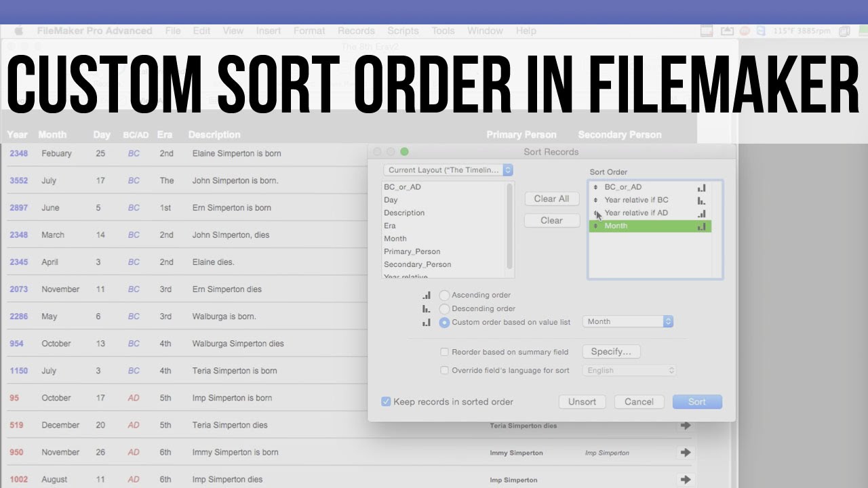Click arrow icon on Teria Simperton dies row
The image size is (868, 488).
[x=685, y=426]
